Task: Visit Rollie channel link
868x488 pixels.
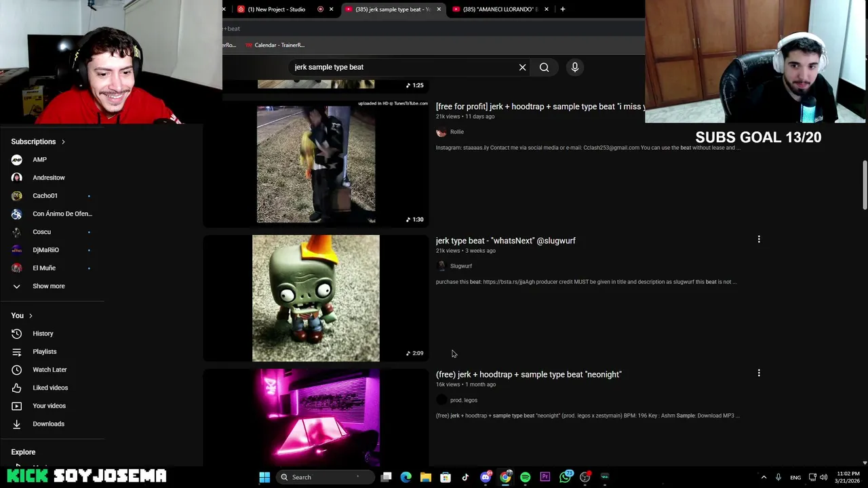Action: pyautogui.click(x=456, y=132)
